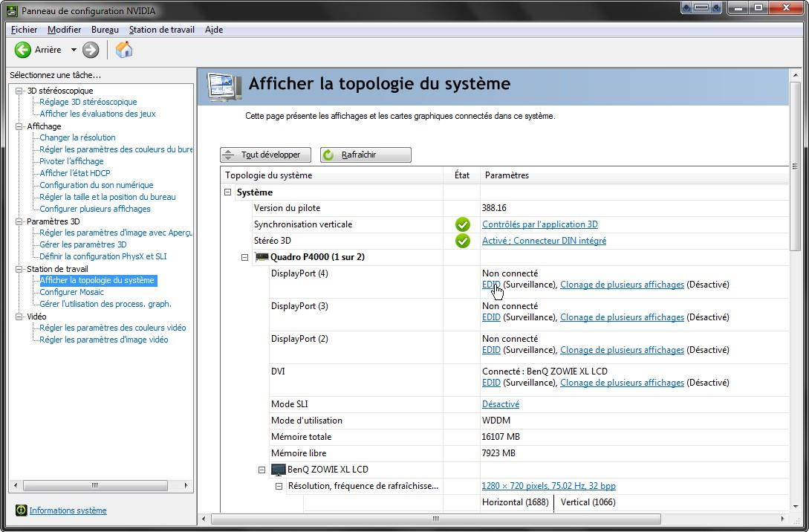Open the Arrière history dropdown arrow
809x532 pixels.
(74, 50)
